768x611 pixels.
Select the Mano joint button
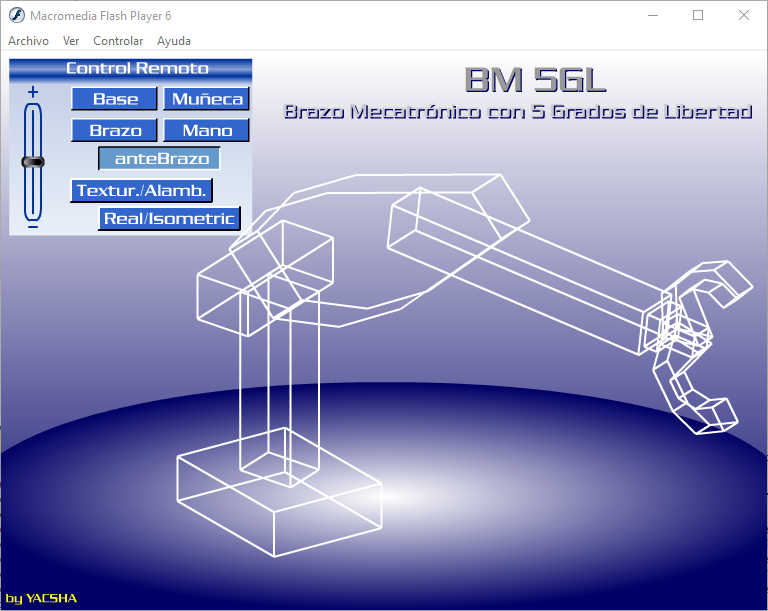pyautogui.click(x=206, y=130)
